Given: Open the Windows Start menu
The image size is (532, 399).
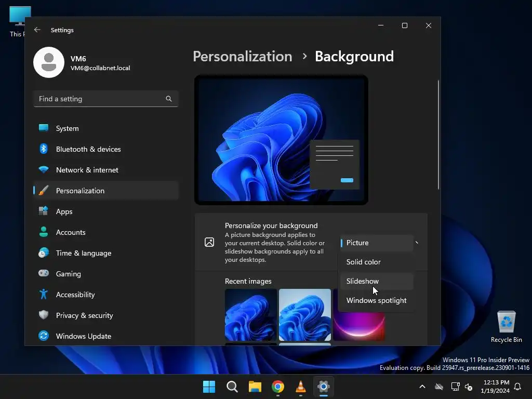Looking at the screenshot, I should 209,387.
